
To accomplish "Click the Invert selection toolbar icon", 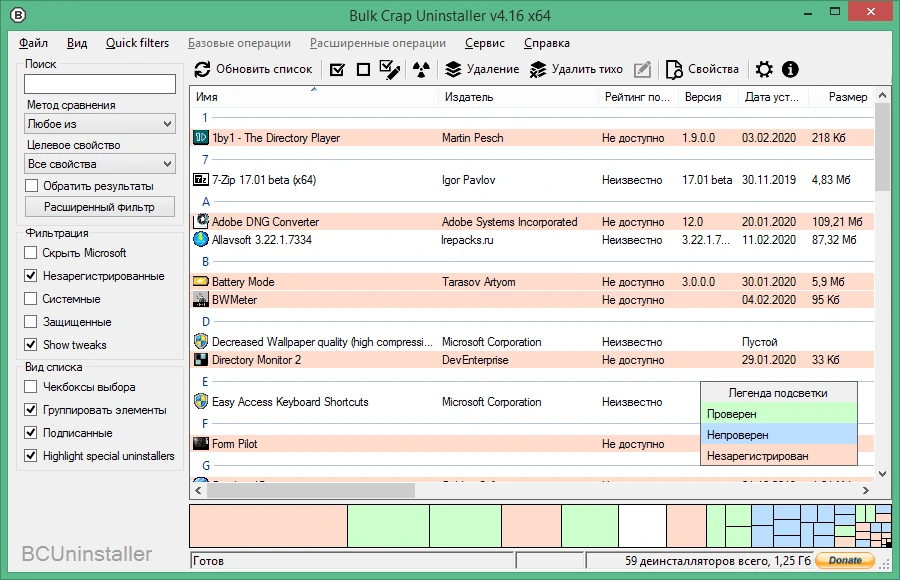I will [390, 69].
